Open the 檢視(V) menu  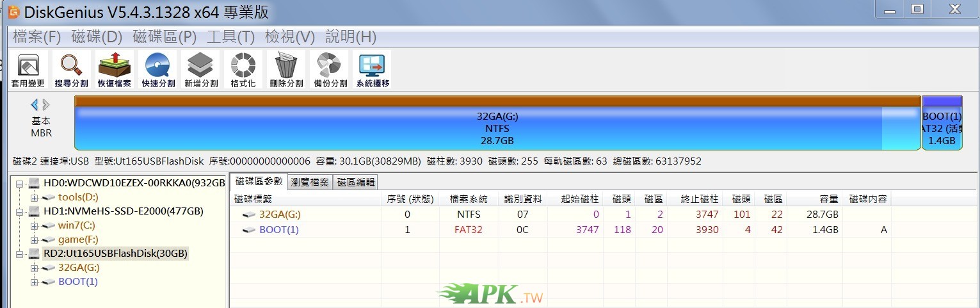[290, 36]
